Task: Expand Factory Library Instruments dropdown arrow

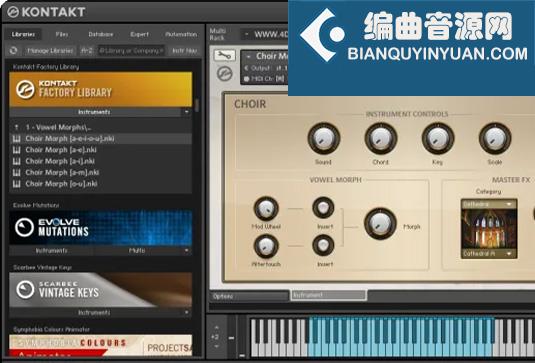Action: 186,112
